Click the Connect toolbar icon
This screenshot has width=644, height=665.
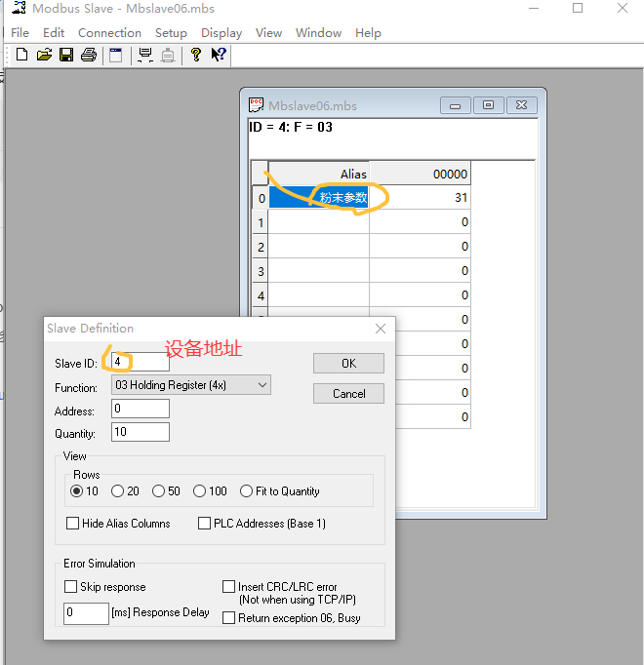coord(145,56)
